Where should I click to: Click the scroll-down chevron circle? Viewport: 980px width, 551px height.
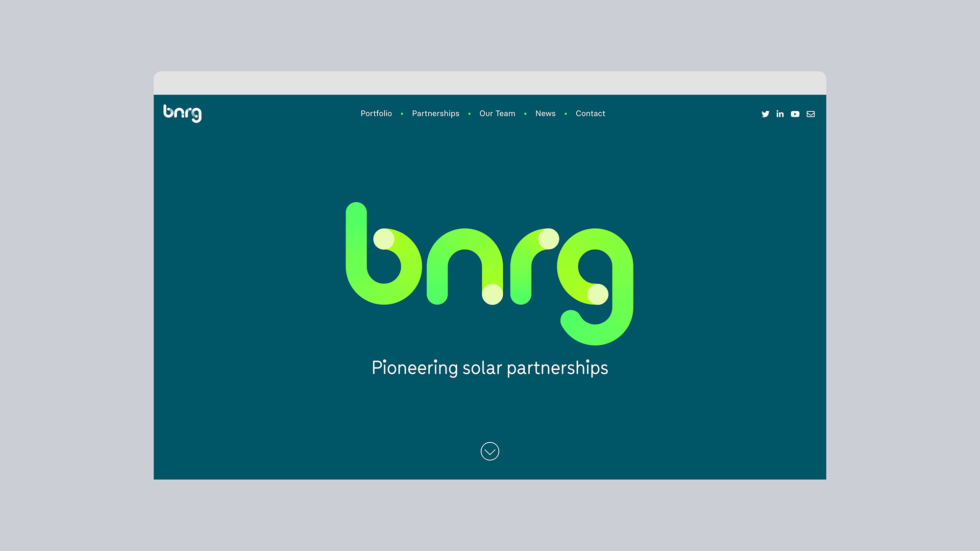490,451
